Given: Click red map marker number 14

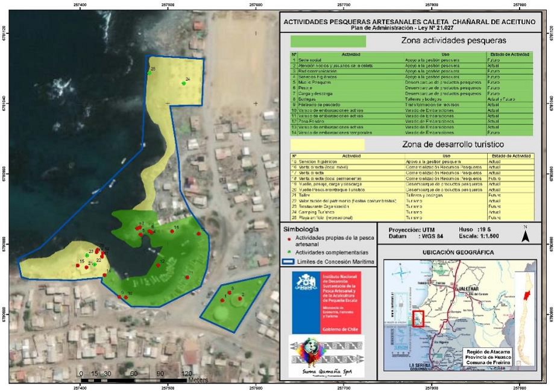Looking at the screenshot, I should [172, 232].
